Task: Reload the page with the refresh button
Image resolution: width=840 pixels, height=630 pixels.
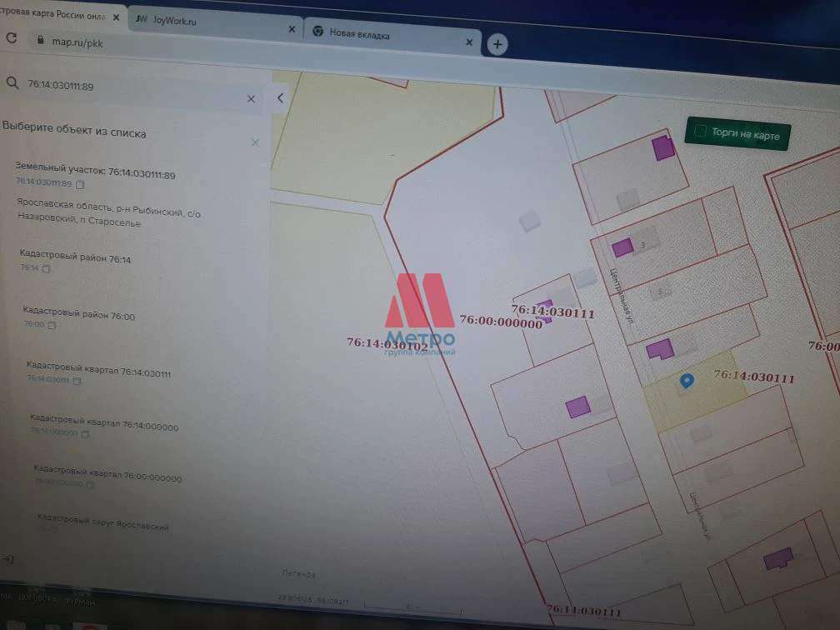Action: coord(12,37)
